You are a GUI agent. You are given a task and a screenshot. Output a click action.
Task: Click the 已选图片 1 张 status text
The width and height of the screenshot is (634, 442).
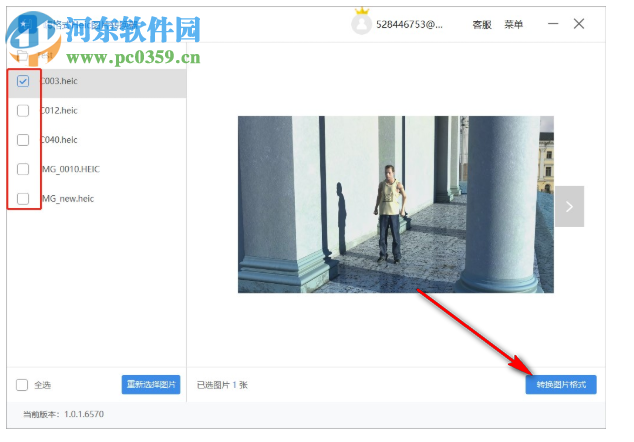pos(222,385)
